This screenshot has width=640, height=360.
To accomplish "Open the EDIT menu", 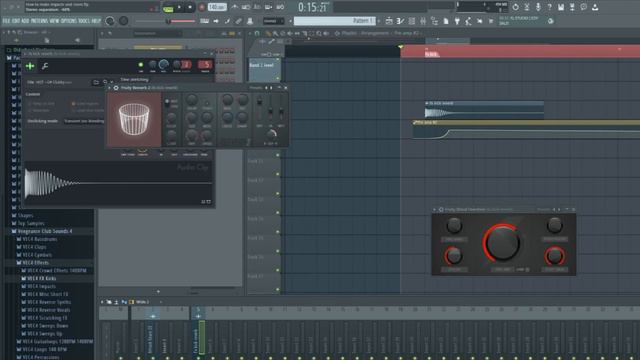I will pos(15,21).
